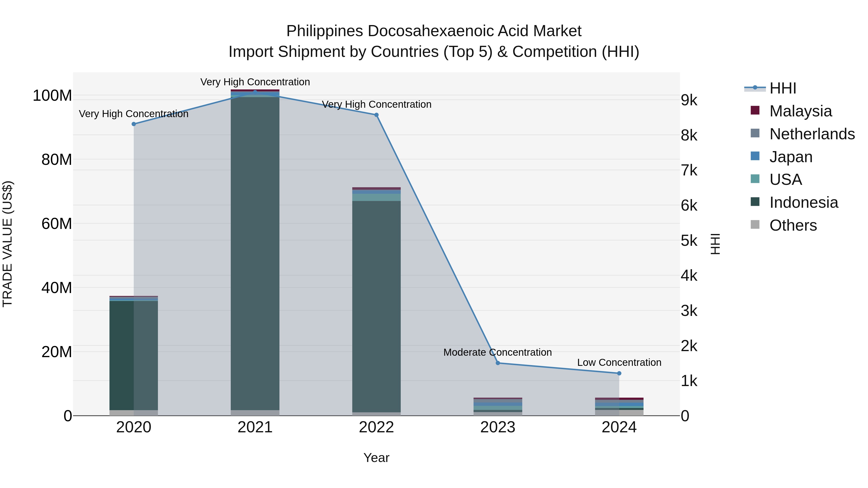868x488 pixels.
Task: Click the USA bar segment for 2022
Action: (376, 197)
